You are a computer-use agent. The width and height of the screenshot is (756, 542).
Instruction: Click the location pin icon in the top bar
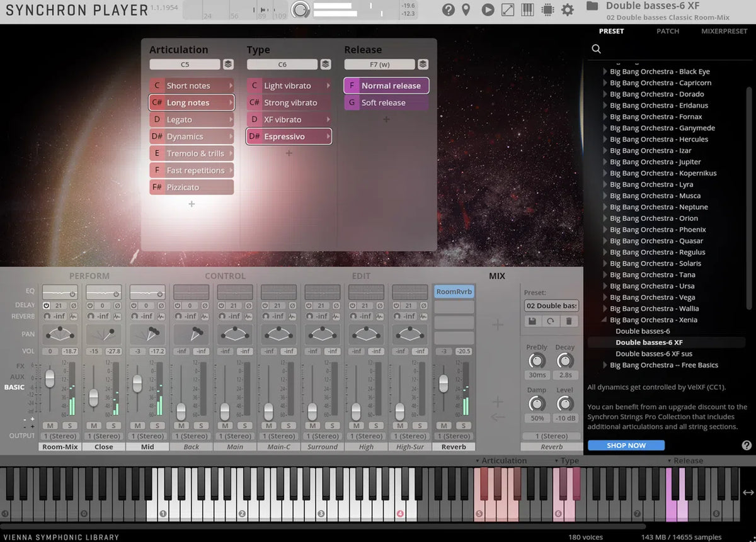click(466, 9)
